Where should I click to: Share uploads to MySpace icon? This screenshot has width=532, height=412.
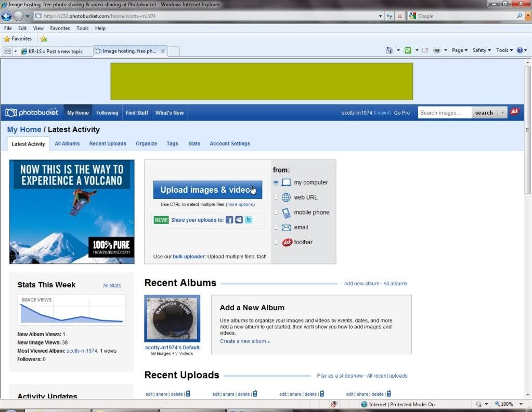click(239, 220)
